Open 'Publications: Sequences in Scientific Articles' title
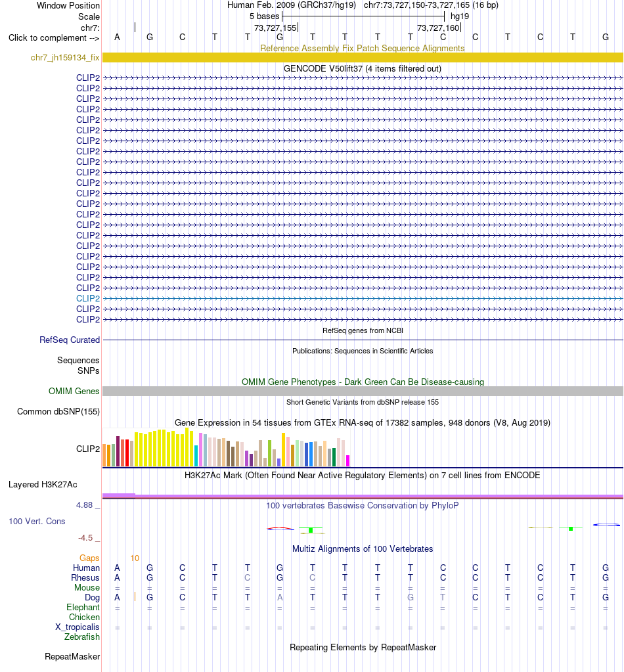 [363, 351]
